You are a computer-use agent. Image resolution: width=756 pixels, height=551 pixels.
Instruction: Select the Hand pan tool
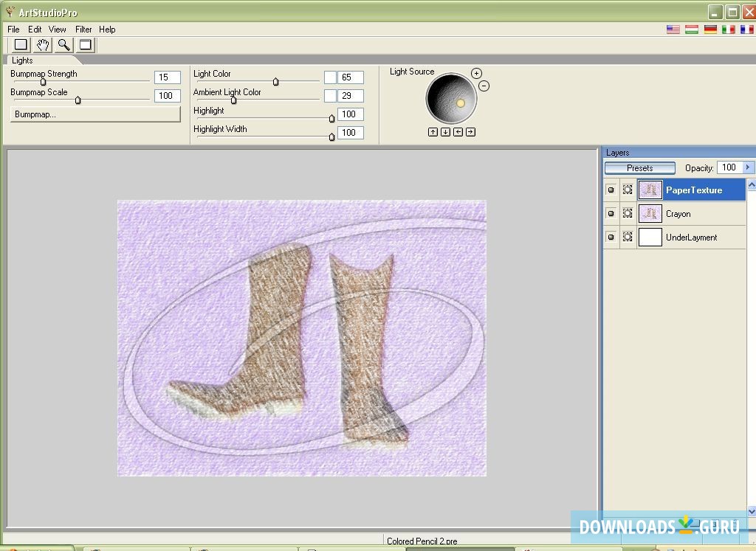(x=43, y=45)
